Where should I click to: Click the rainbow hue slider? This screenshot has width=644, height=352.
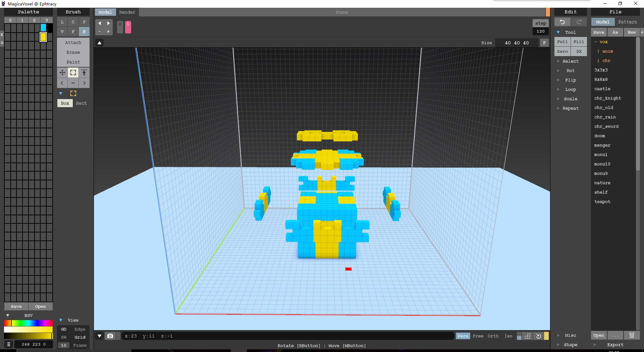29,323
